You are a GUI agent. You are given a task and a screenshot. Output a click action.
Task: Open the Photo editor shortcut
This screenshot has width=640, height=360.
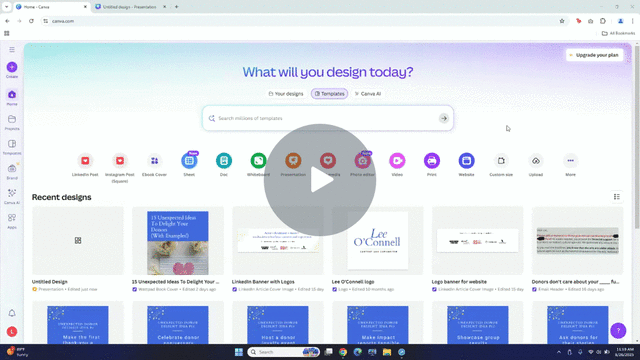click(362, 165)
